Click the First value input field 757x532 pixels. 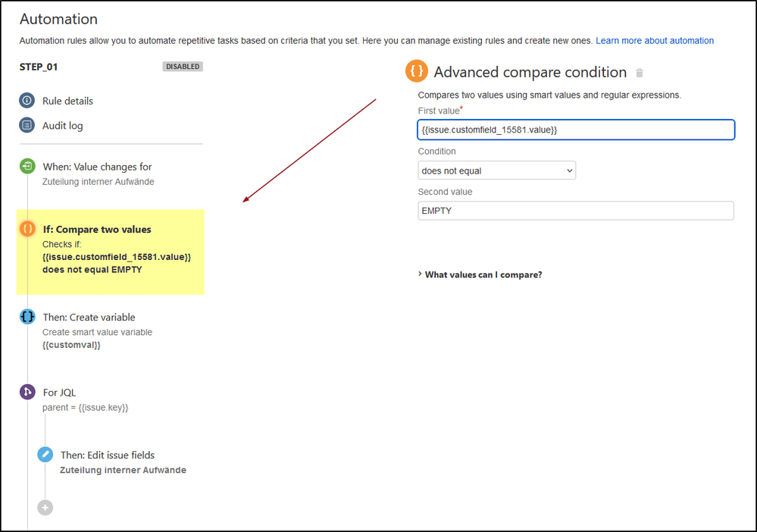tap(575, 130)
